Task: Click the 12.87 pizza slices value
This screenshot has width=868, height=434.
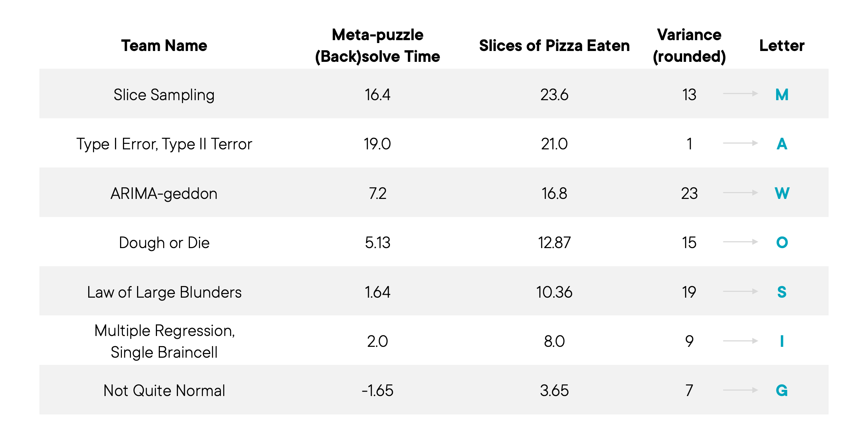Action: tap(554, 243)
